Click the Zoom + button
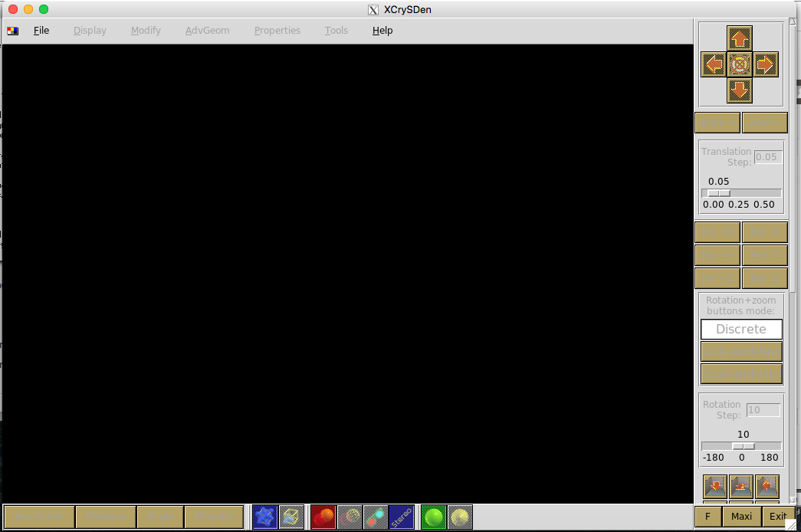This screenshot has height=532, width=801. pyautogui.click(x=717, y=123)
